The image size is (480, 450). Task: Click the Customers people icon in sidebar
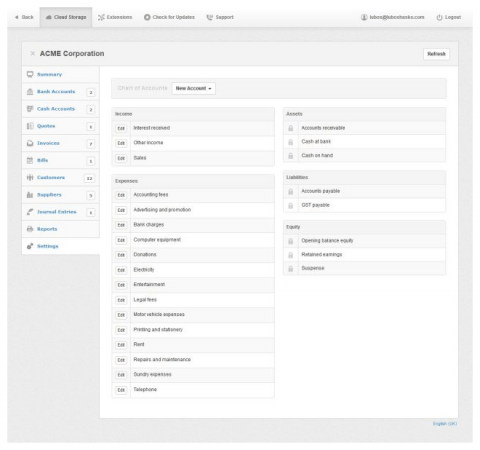pos(30,177)
